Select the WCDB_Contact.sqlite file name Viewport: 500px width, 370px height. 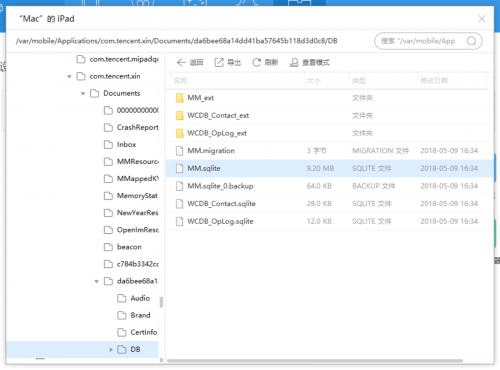[x=221, y=204]
